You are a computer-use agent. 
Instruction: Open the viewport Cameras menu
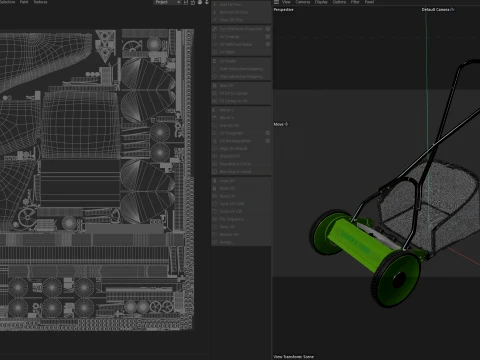coord(303,2)
